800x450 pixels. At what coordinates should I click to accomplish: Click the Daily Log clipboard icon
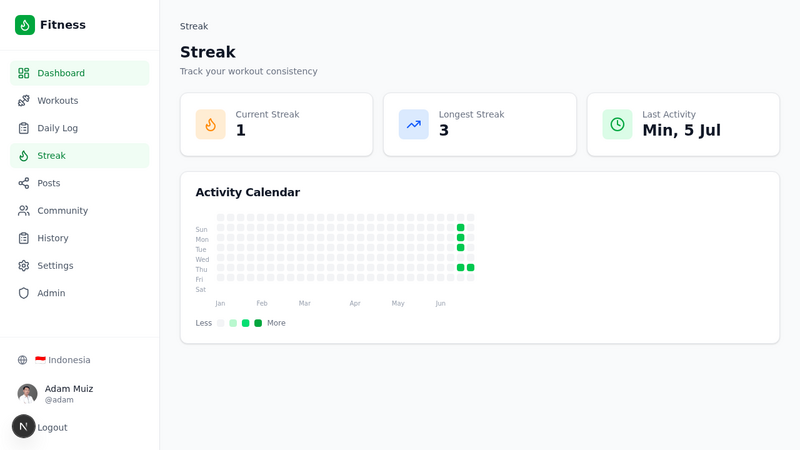23,128
